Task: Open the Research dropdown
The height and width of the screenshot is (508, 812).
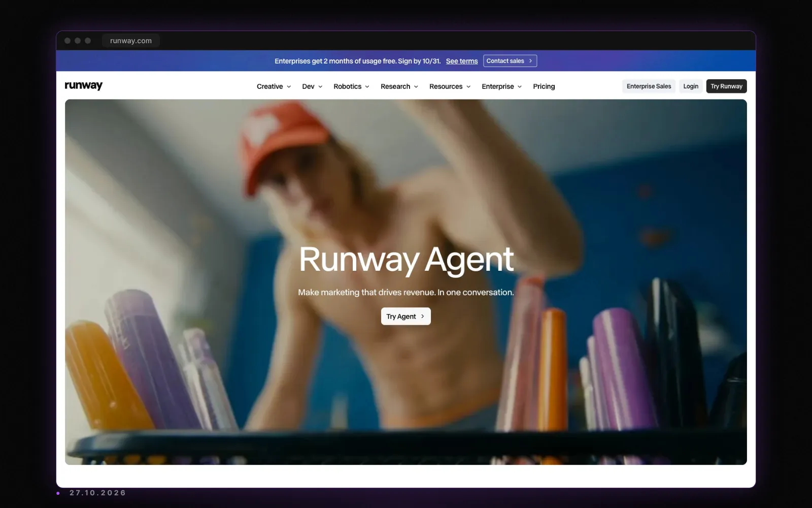Action: [399, 86]
